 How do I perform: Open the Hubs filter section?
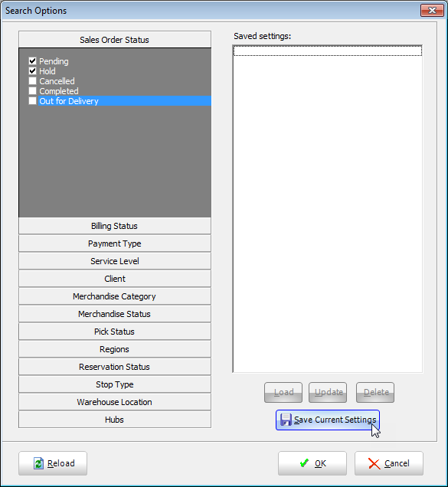tap(115, 420)
